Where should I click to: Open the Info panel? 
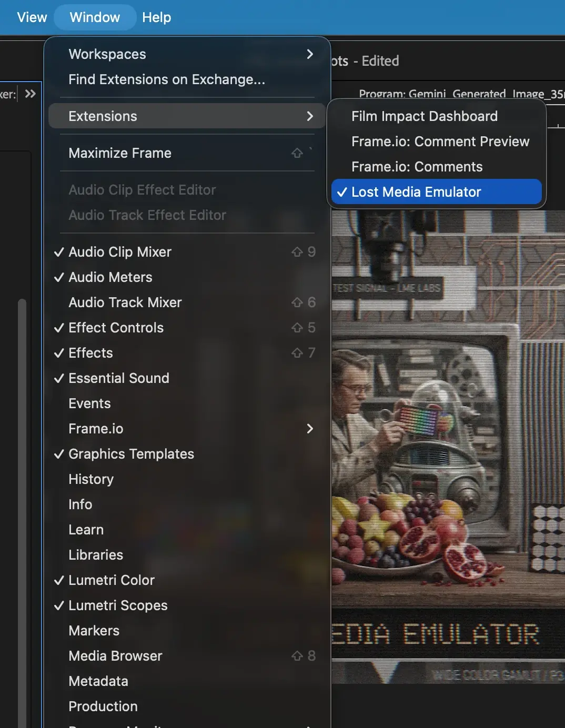[187, 504]
